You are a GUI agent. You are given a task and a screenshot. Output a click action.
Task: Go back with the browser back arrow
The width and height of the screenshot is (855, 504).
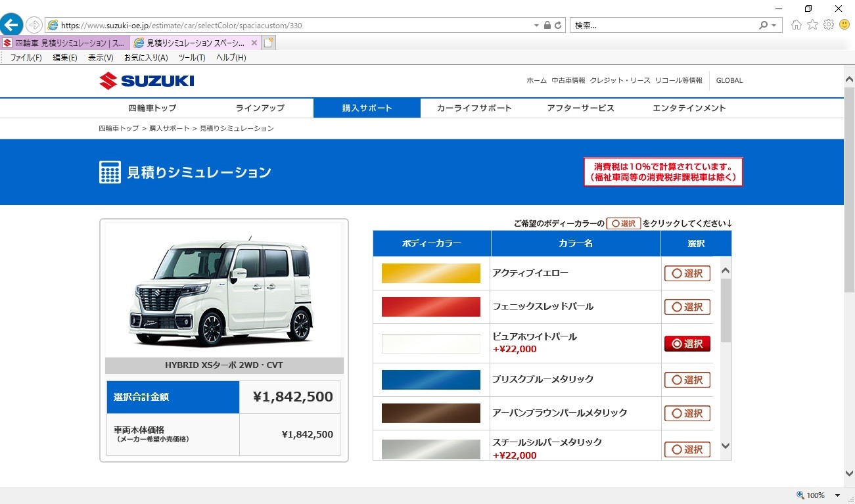click(x=11, y=25)
